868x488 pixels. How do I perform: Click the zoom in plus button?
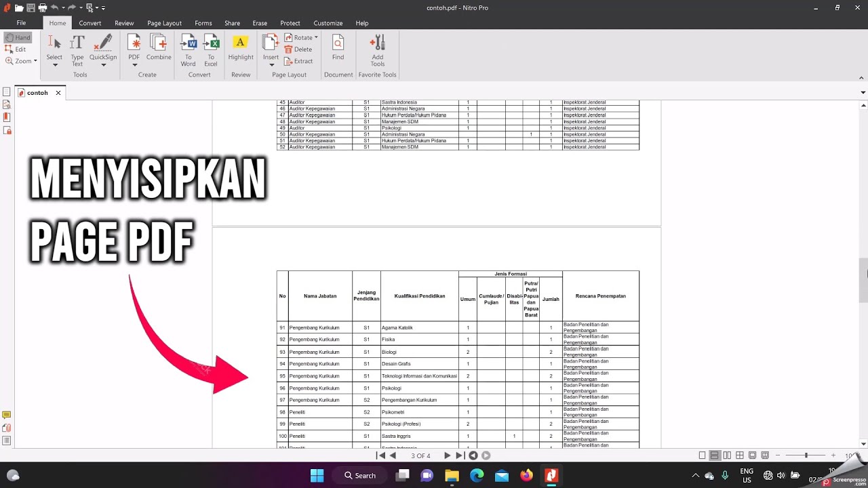[x=833, y=455]
